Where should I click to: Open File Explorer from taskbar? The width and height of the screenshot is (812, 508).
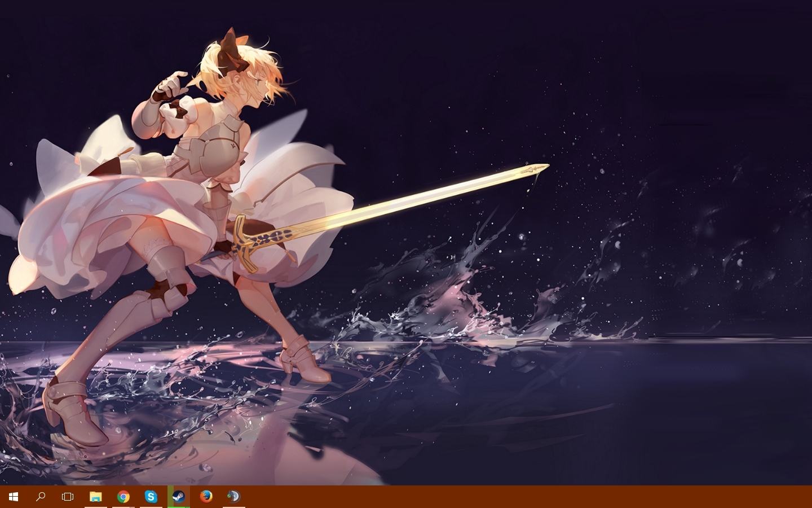pyautogui.click(x=95, y=497)
